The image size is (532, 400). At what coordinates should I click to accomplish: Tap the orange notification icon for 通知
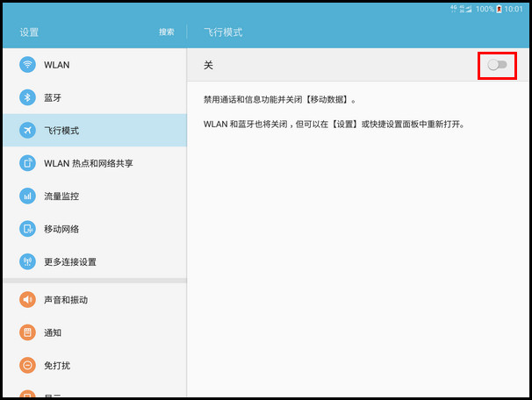click(x=27, y=332)
